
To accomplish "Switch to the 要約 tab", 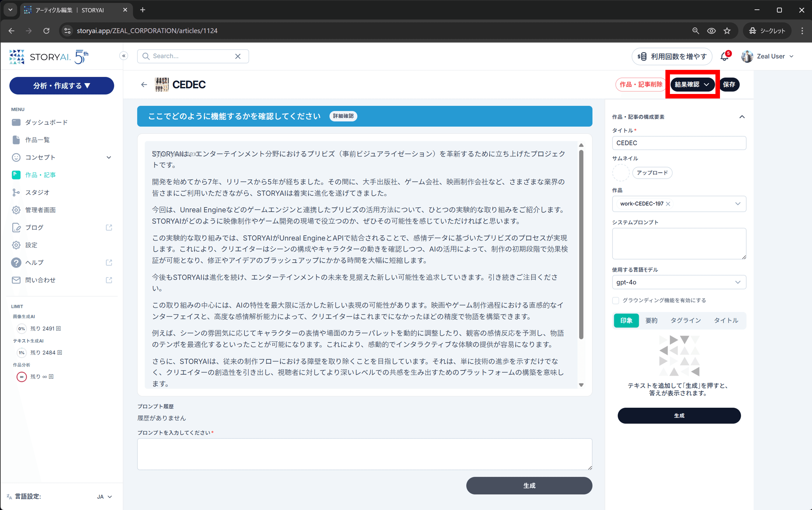I will 651,320.
